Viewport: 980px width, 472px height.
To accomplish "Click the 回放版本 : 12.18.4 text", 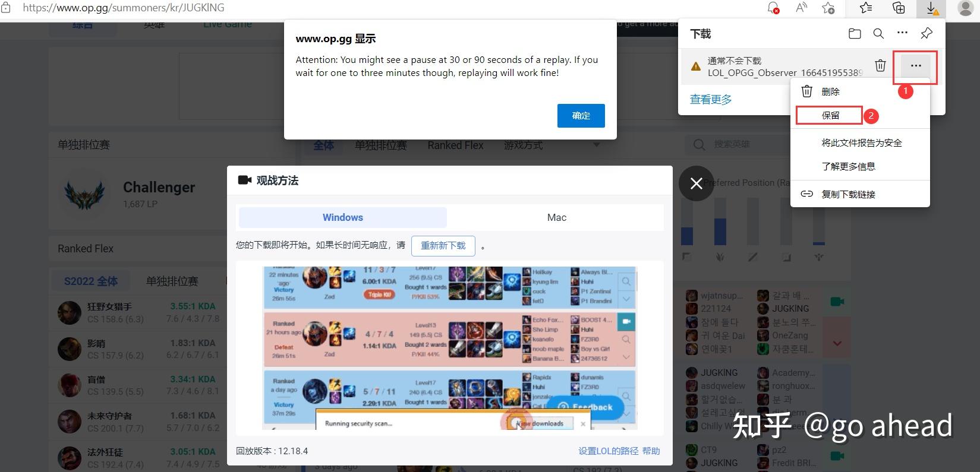I will point(272,451).
